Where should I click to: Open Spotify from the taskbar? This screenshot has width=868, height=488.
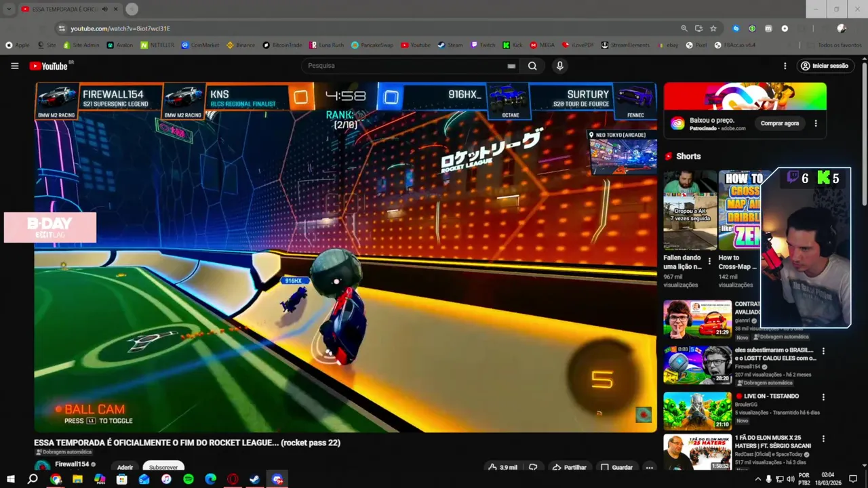point(189,479)
